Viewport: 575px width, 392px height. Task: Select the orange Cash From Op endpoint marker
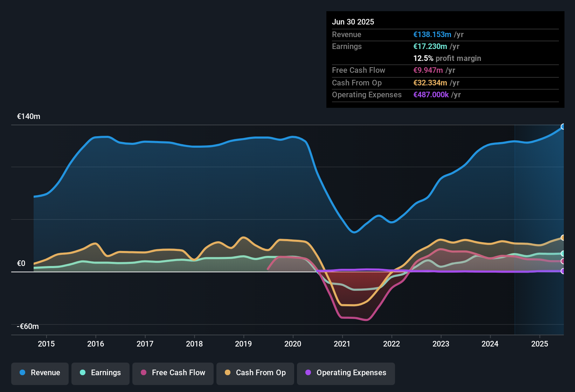(563, 238)
